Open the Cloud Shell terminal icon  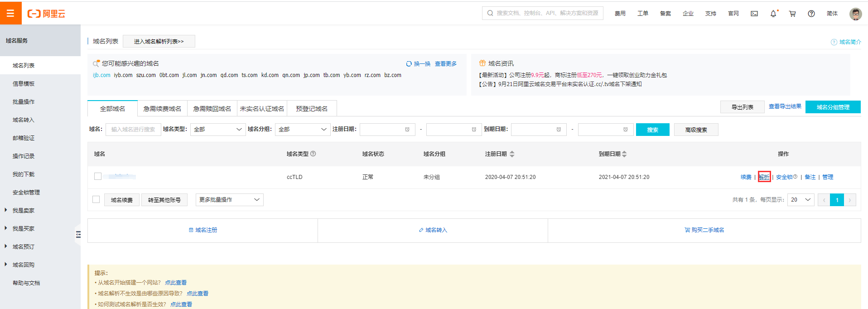point(754,14)
